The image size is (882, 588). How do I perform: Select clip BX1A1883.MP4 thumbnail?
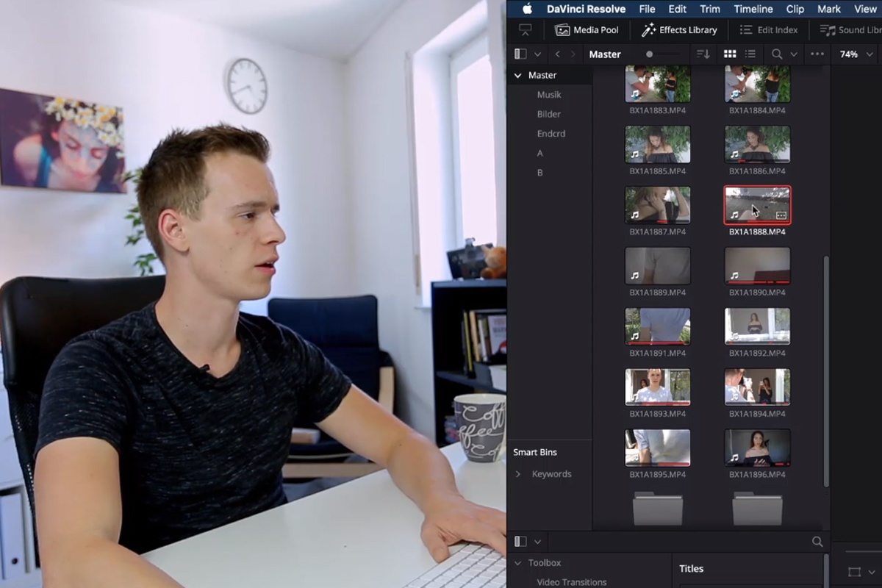658,84
